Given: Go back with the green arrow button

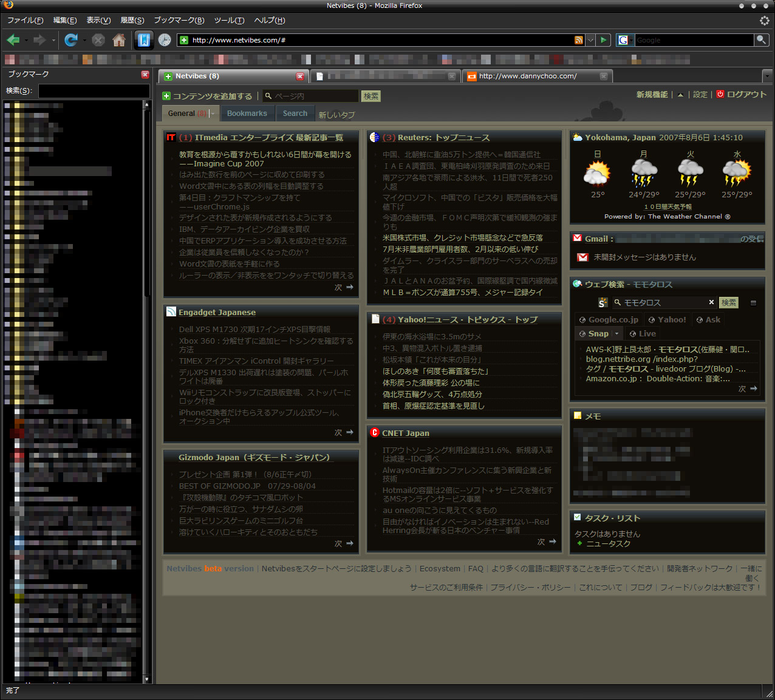Looking at the screenshot, I should (x=13, y=40).
